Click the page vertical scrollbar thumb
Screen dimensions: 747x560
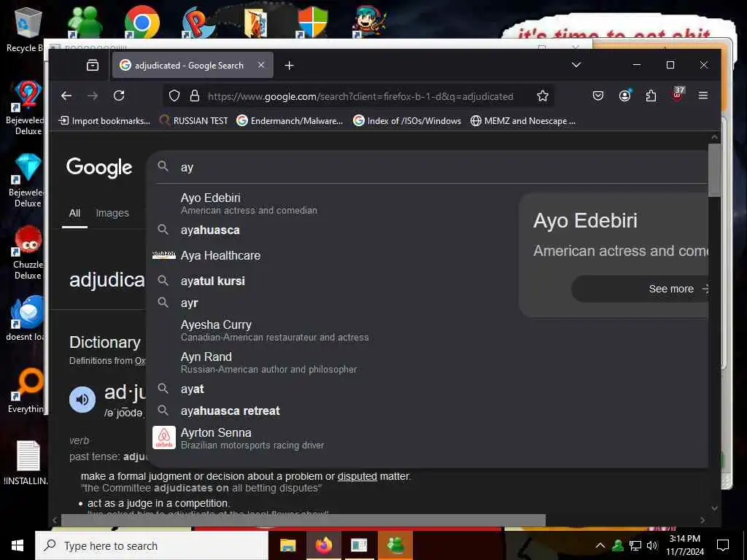tap(714, 170)
